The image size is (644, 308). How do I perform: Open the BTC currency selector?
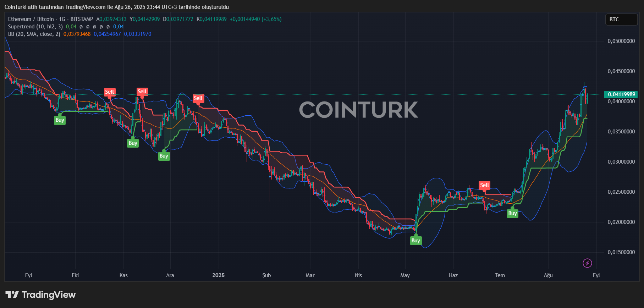(x=621, y=20)
